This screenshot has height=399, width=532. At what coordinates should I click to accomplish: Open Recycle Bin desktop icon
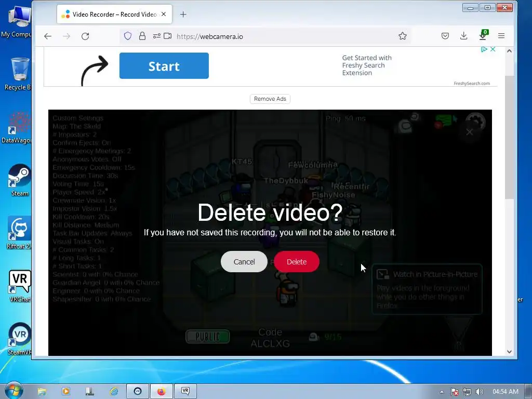(x=18, y=74)
